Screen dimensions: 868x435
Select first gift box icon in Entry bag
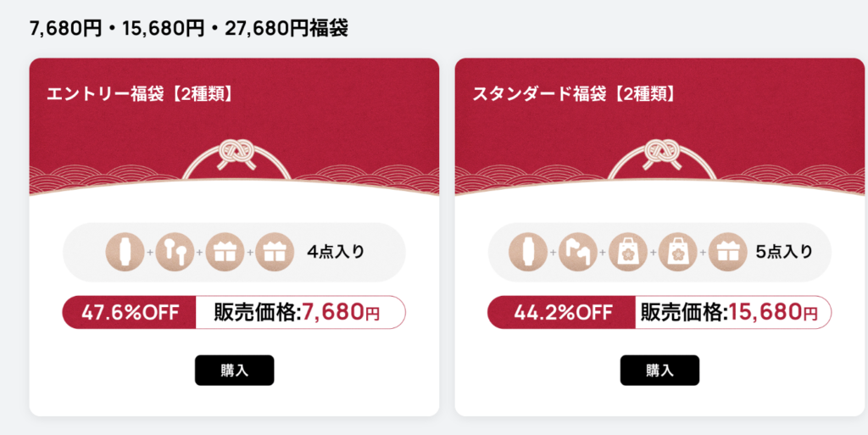[225, 253]
